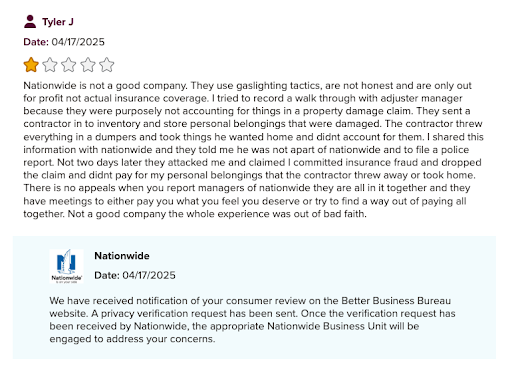Click 'Better Business Bureau' in the response
The width and height of the screenshot is (512, 365).
(x=396, y=301)
